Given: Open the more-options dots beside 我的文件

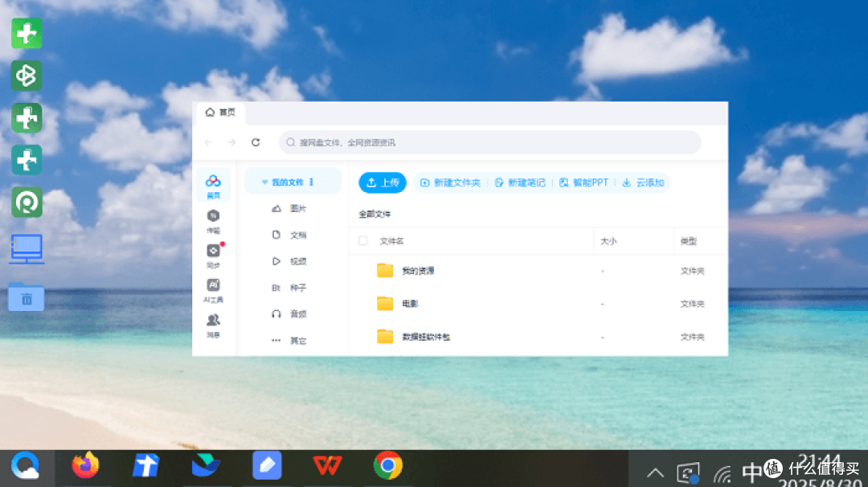Looking at the screenshot, I should [312, 182].
